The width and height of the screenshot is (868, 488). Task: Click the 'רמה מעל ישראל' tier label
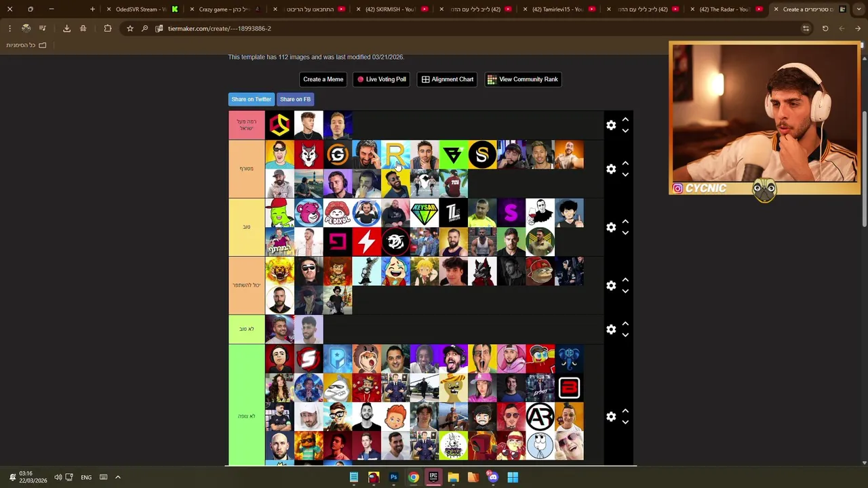(x=246, y=125)
